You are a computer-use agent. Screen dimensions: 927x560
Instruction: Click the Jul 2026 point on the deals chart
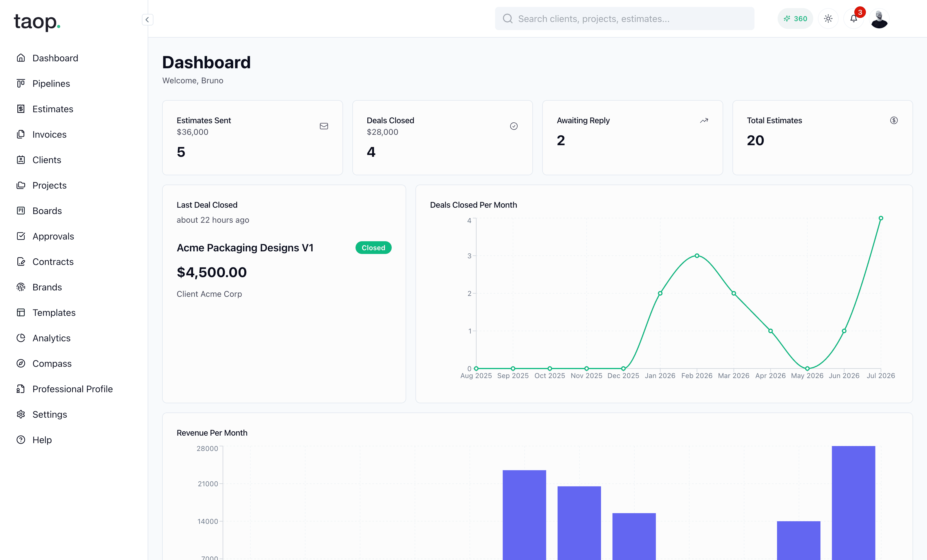[x=881, y=218]
